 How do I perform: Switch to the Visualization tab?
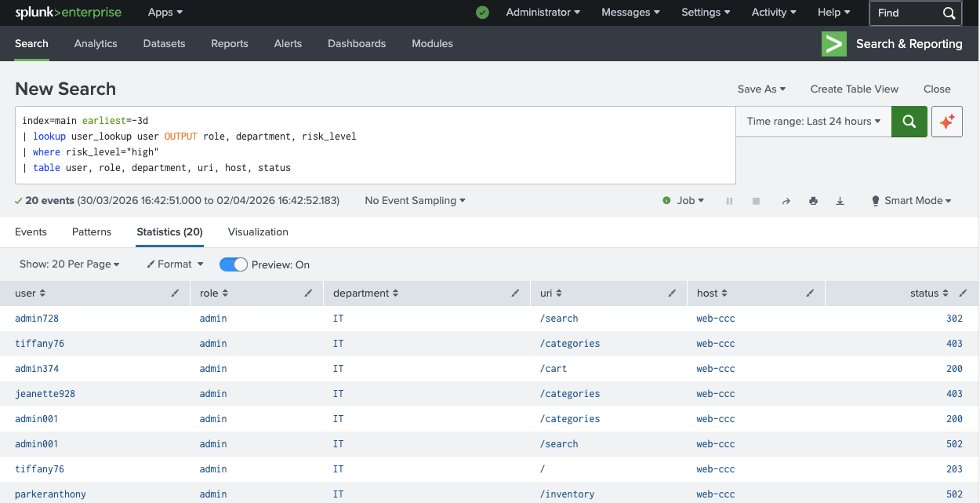(x=258, y=232)
